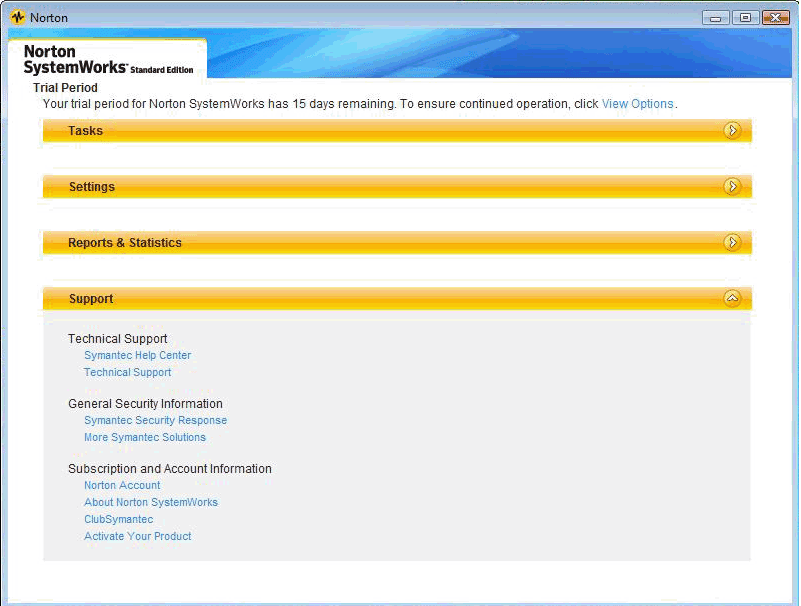Open About Norton SystemWorks link

coord(151,502)
